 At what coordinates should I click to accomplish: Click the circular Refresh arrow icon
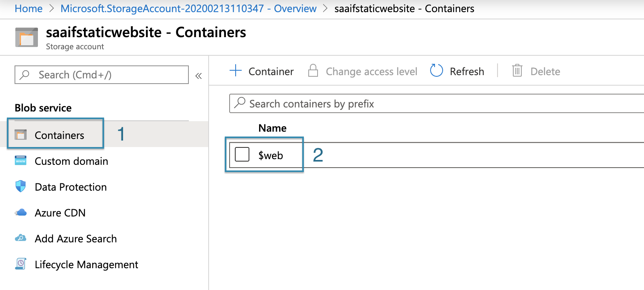pyautogui.click(x=437, y=70)
